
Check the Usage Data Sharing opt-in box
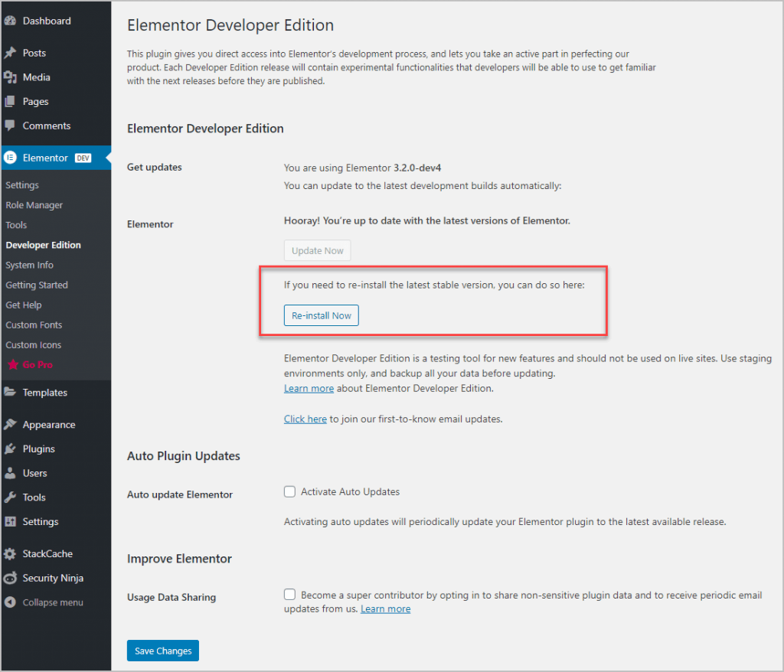tap(289, 594)
